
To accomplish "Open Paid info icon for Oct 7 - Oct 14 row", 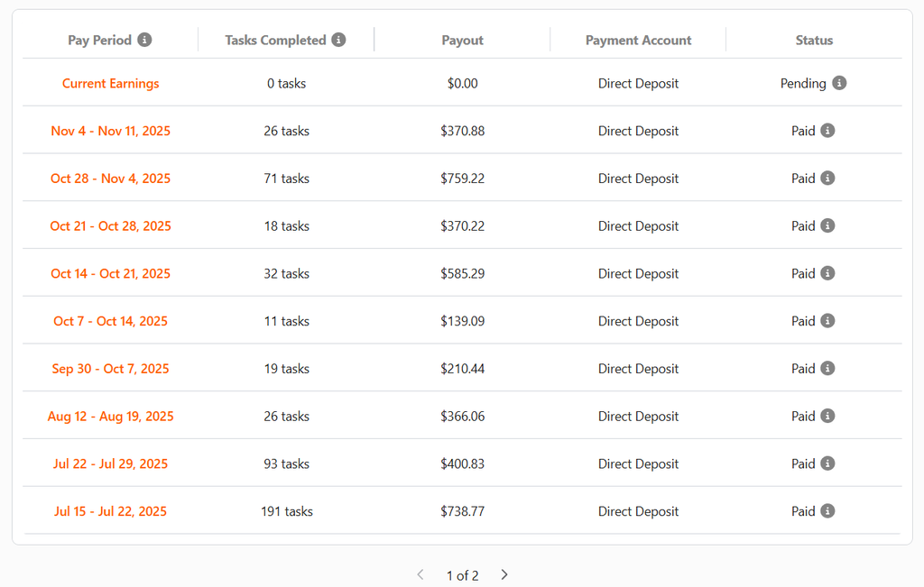I will (827, 321).
